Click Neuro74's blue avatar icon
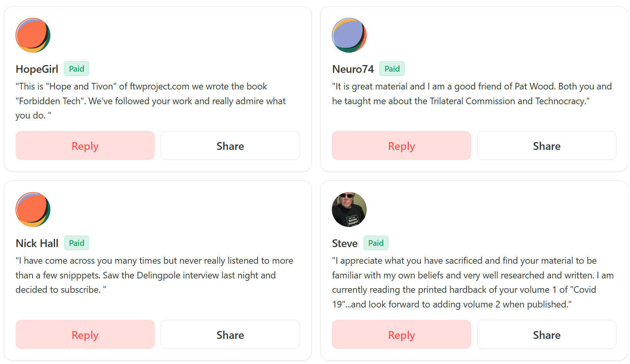Image resolution: width=630 pixels, height=364 pixels. click(x=349, y=35)
